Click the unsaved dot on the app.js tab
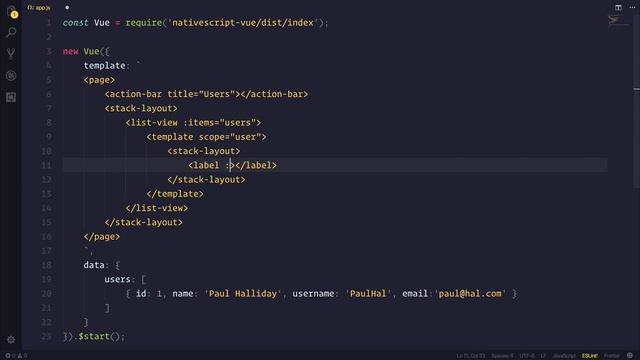The image size is (640, 360). 67,7
